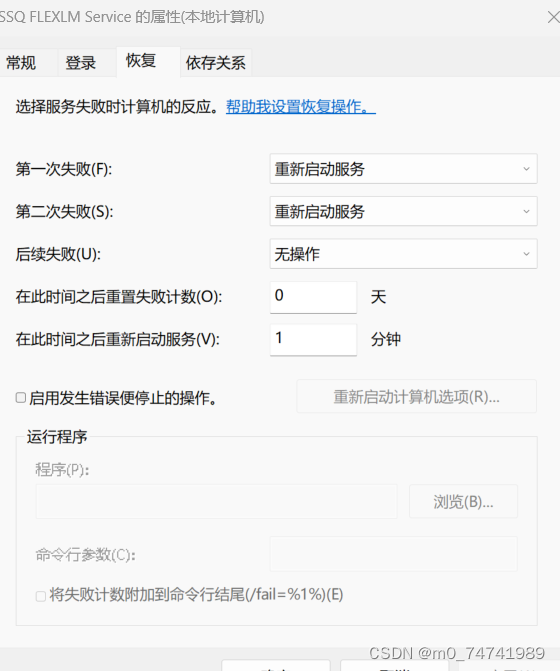
Task: Click the 程序(P) path text box
Action: pos(216,501)
